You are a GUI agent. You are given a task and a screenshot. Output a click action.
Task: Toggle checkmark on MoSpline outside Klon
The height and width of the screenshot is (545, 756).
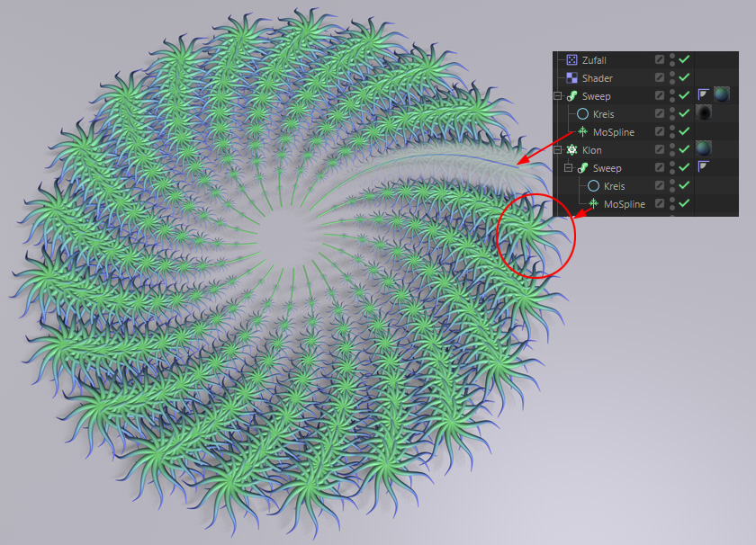(x=684, y=131)
